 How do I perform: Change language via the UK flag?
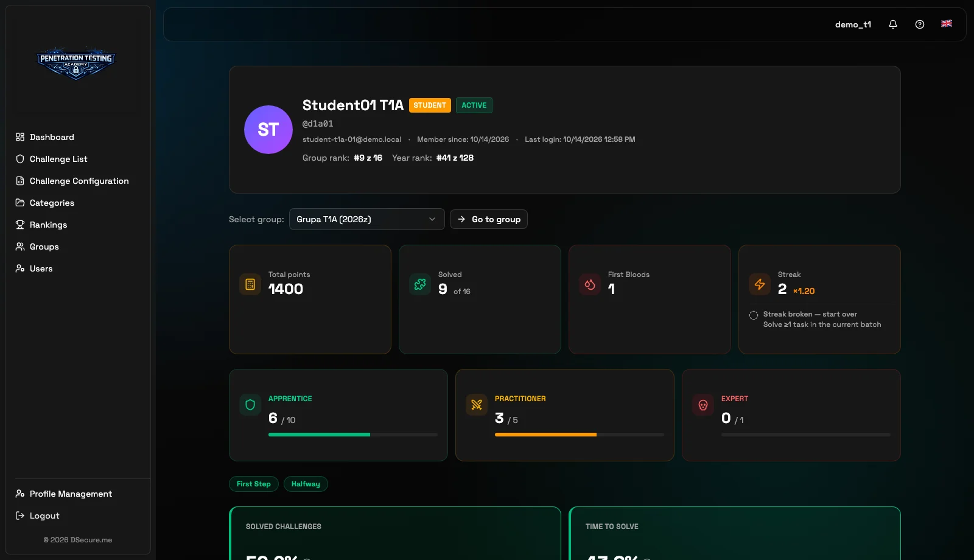point(947,24)
